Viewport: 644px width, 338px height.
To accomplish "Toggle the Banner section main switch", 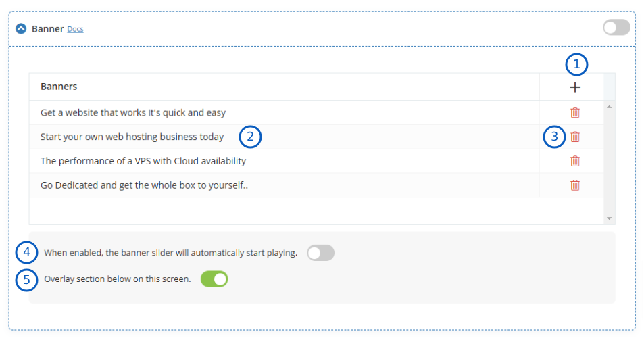I will coord(616,28).
